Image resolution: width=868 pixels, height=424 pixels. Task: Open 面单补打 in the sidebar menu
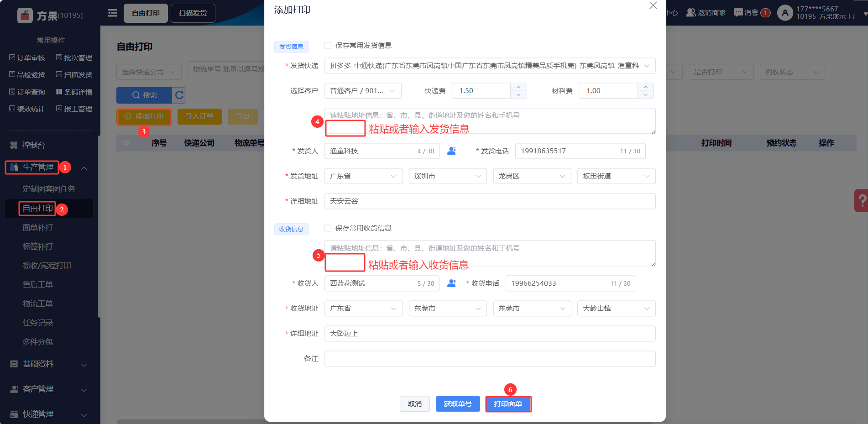(x=38, y=227)
